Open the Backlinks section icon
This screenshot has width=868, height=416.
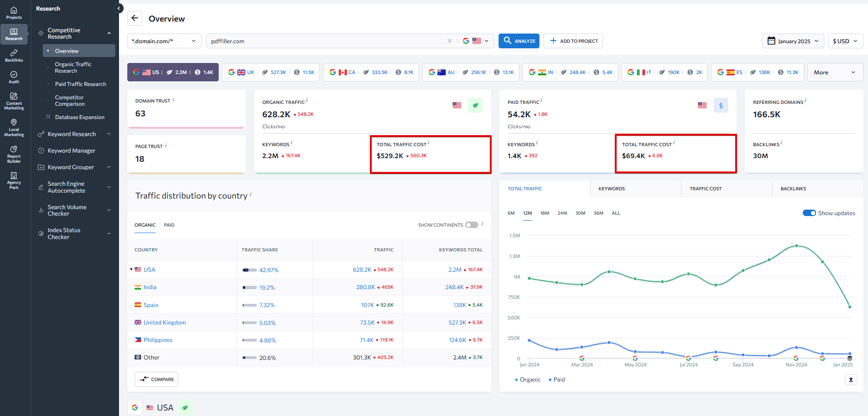(x=14, y=56)
